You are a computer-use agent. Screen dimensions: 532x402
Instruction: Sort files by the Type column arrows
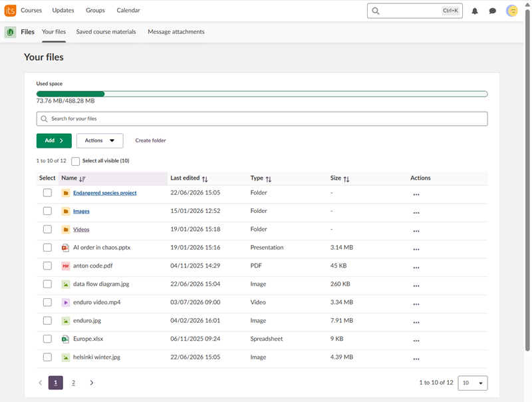[269, 179]
